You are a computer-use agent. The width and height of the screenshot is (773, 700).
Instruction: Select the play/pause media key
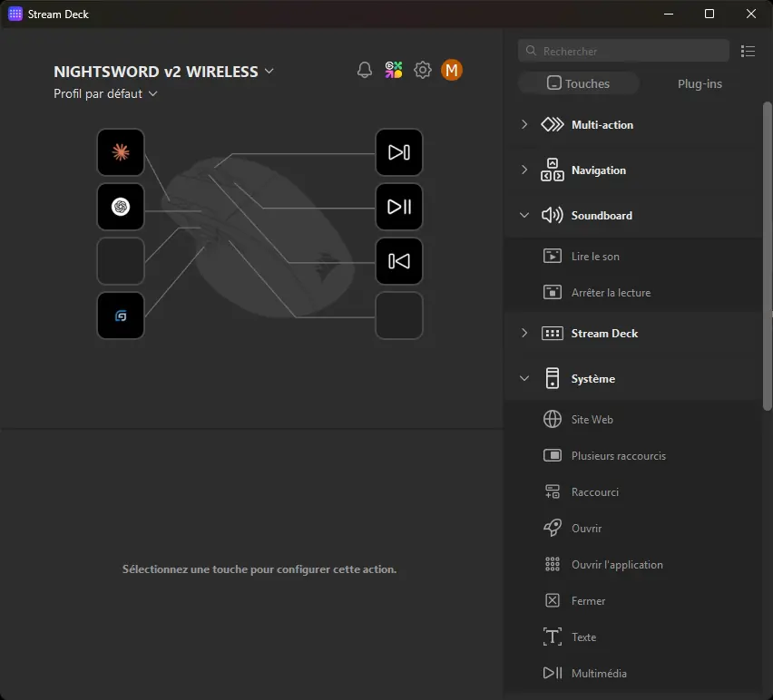399,207
